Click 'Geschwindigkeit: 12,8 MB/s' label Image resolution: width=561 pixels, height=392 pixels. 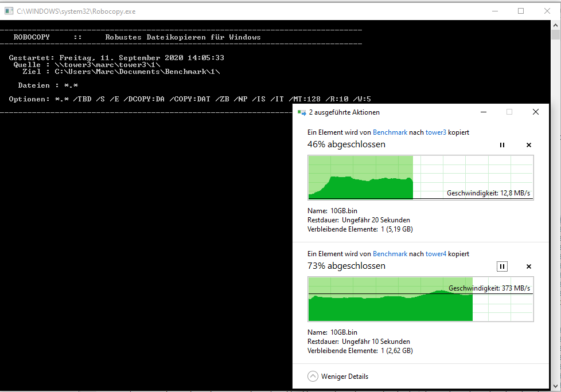pyautogui.click(x=488, y=193)
